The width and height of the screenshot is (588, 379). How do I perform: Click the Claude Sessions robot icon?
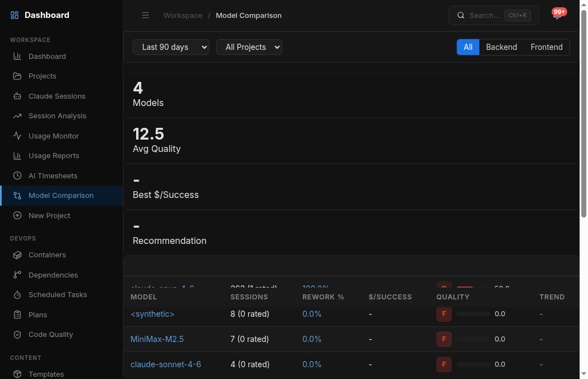pyautogui.click(x=17, y=96)
